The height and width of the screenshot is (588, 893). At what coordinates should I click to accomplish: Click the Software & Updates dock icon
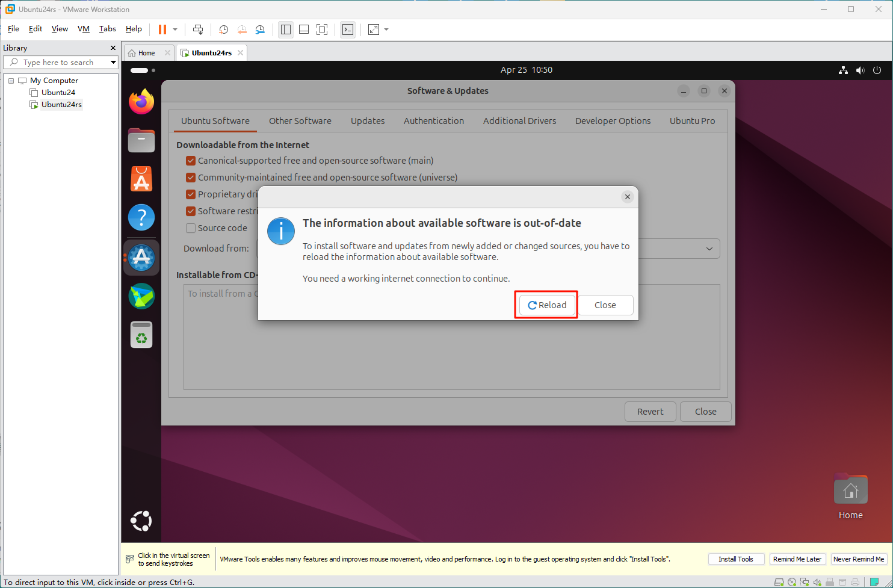click(x=141, y=258)
